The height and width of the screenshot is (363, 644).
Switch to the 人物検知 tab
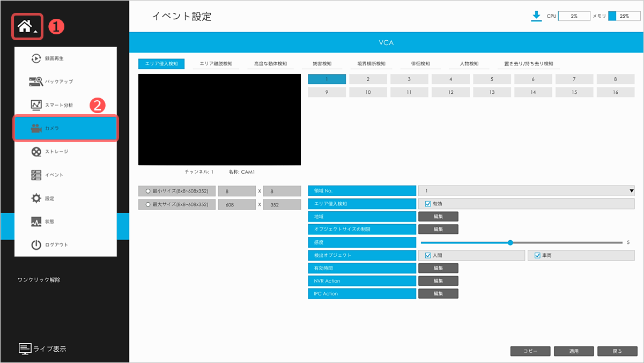[469, 64]
